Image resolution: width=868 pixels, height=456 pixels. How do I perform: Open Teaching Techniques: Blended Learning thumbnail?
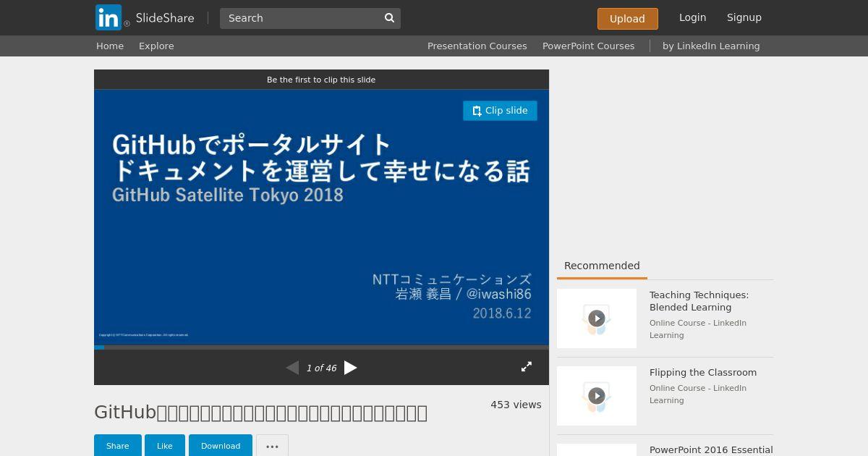click(x=597, y=318)
